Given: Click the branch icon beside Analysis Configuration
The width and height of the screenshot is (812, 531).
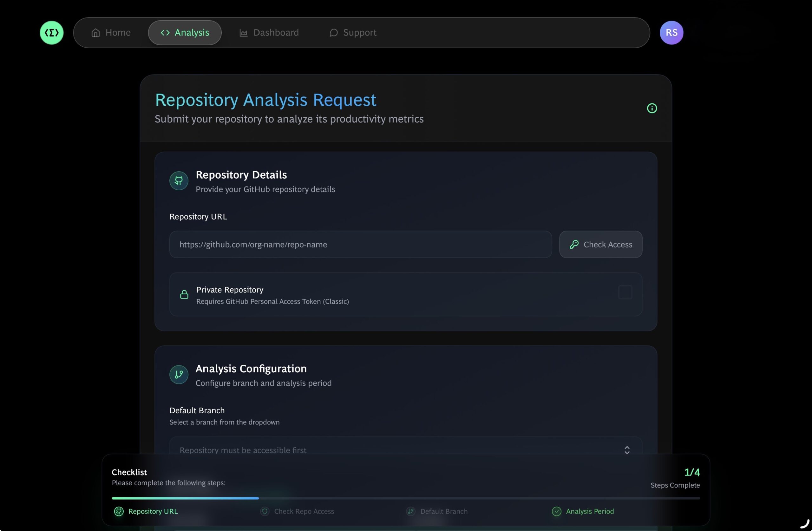Looking at the screenshot, I should click(179, 374).
